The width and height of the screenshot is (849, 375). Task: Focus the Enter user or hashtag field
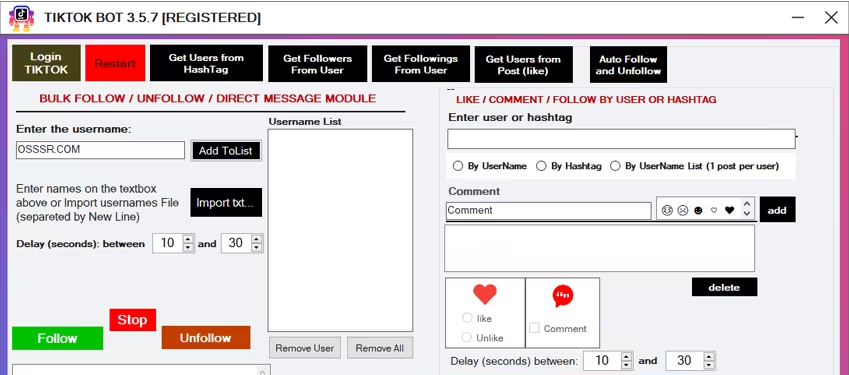click(621, 139)
